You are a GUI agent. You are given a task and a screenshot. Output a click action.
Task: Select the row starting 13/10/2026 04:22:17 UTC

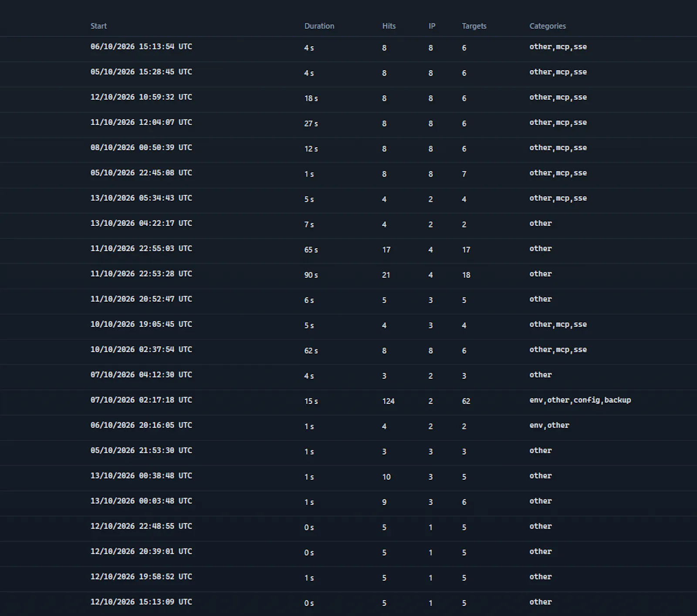(348, 226)
